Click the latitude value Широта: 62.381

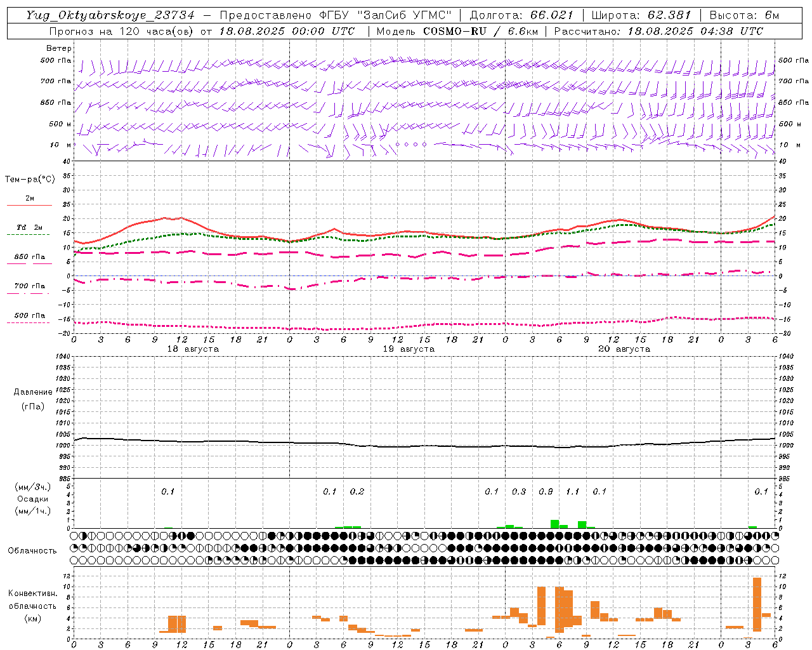[641, 15]
